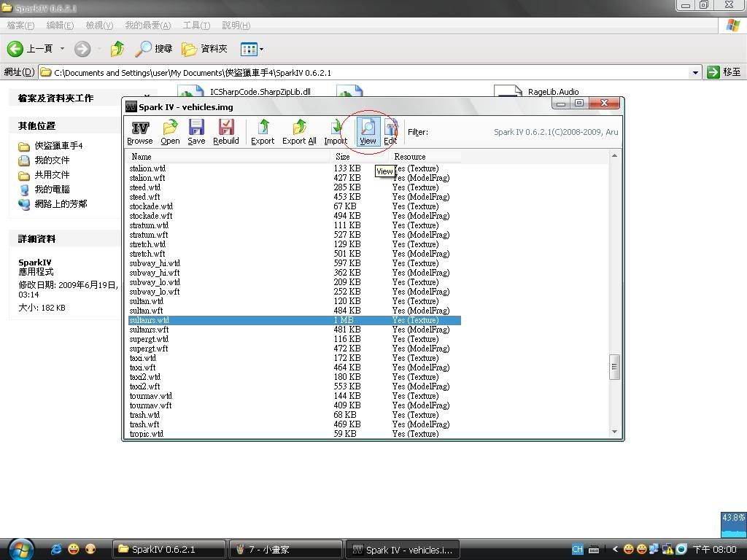Switch to 小畫家 taskbar window
The image size is (747, 560).
(285, 549)
